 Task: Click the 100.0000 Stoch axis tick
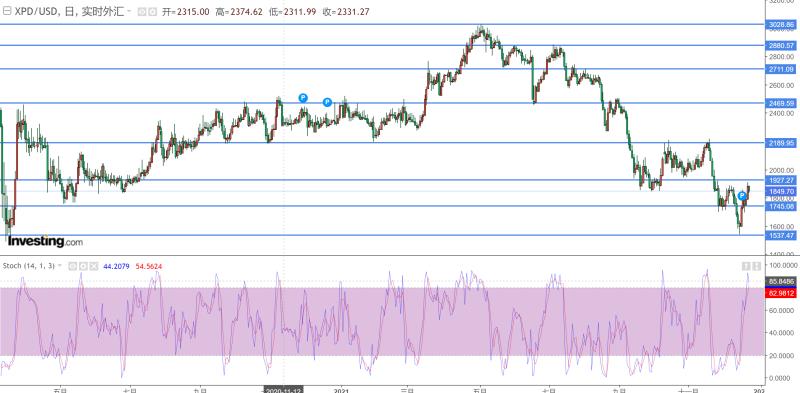tap(782, 266)
